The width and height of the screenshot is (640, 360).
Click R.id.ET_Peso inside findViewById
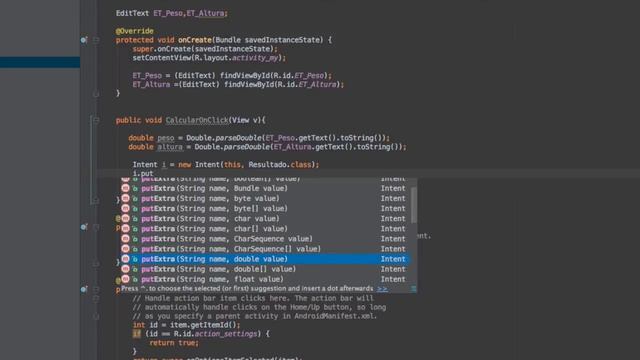tap(298, 76)
